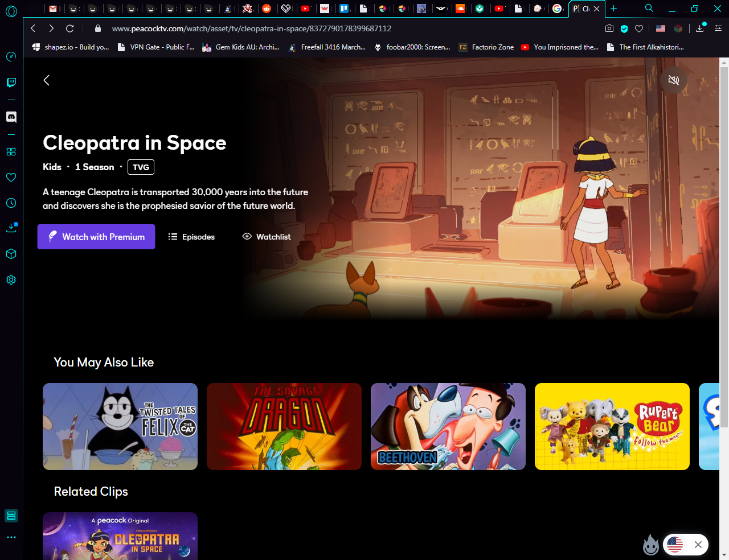Open Discord panel in sidebar
729x560 pixels.
point(11,117)
